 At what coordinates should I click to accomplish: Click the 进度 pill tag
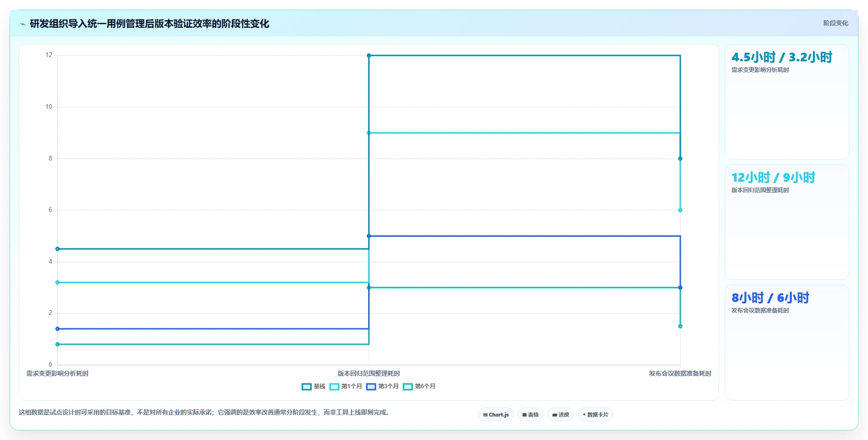coord(561,415)
